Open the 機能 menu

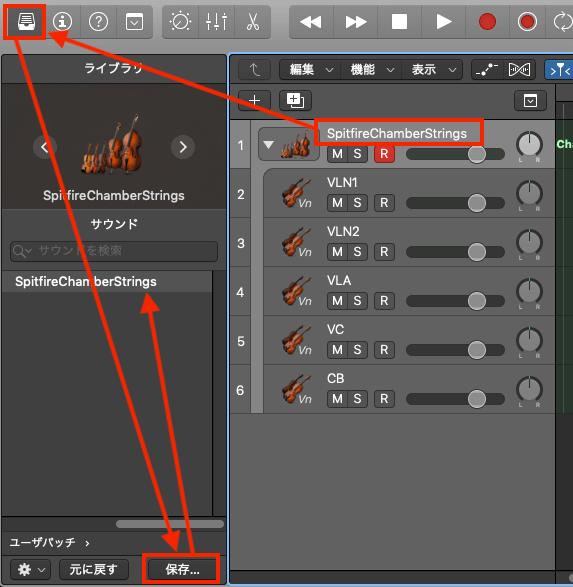click(371, 70)
